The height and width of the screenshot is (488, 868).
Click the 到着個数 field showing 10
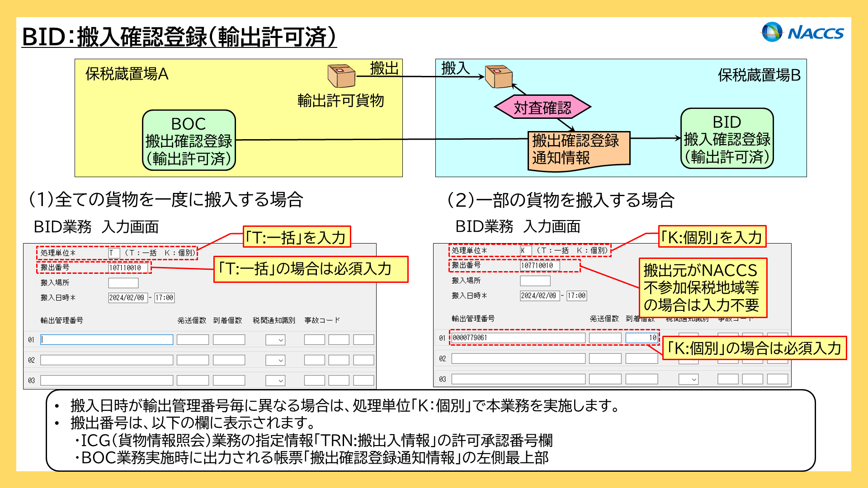click(x=642, y=338)
